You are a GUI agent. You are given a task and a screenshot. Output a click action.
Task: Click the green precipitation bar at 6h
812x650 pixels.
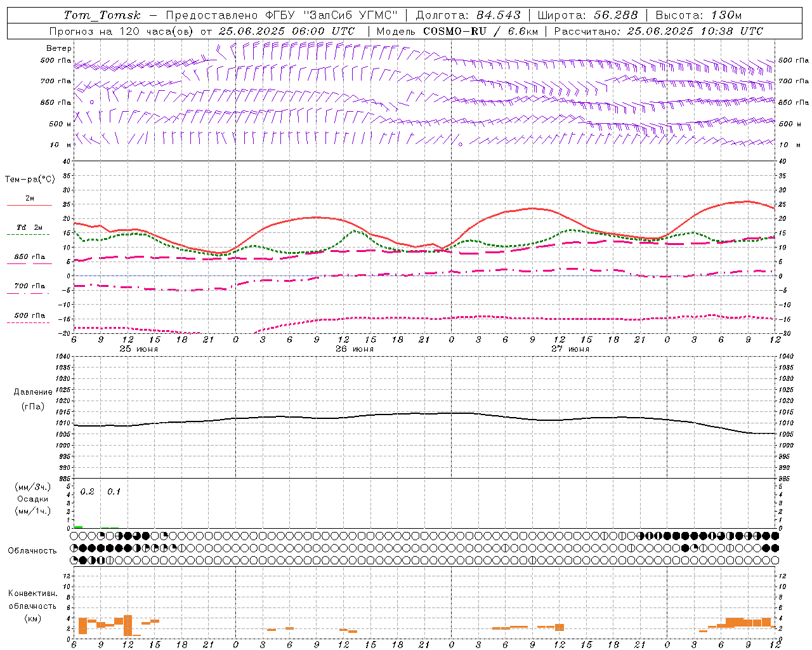[x=78, y=527]
